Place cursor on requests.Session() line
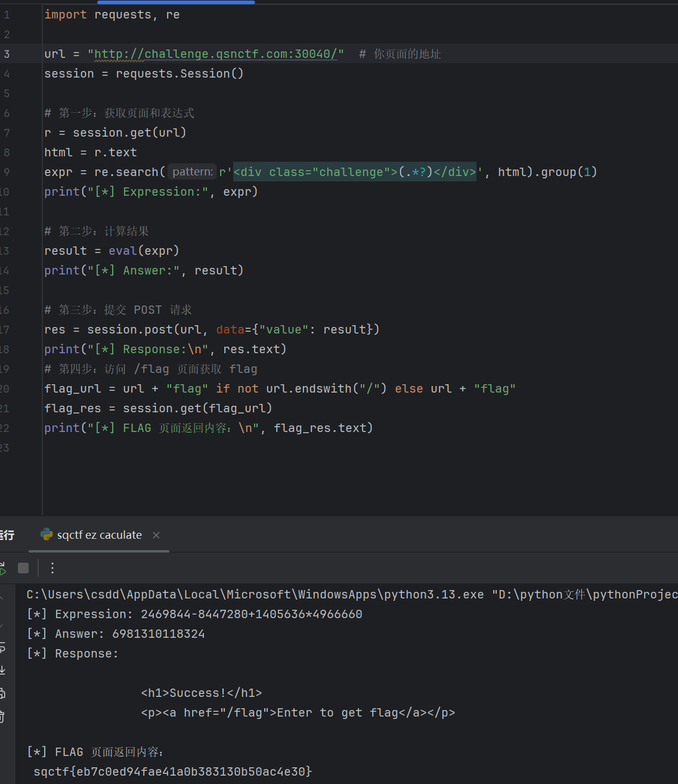678x784 pixels. [x=144, y=74]
